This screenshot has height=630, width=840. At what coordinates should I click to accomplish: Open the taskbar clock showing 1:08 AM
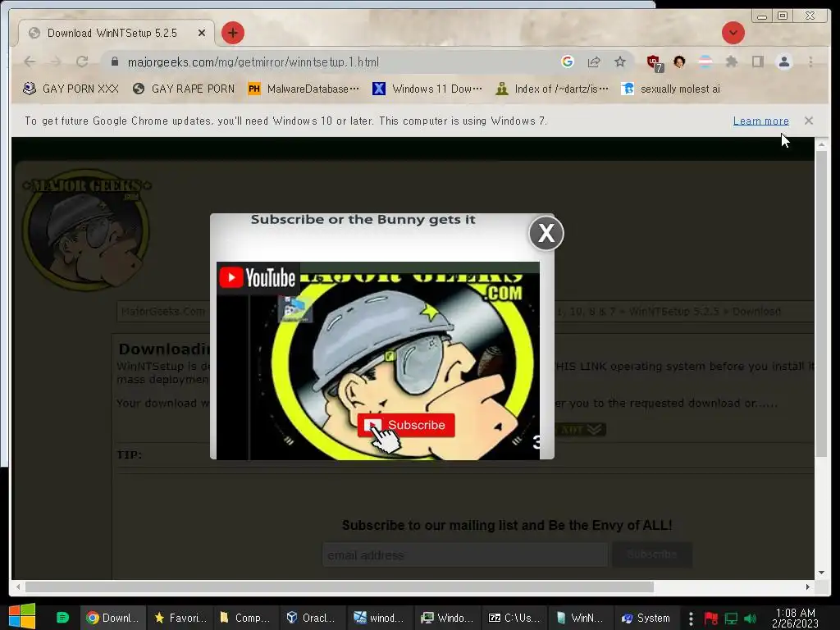(796, 618)
